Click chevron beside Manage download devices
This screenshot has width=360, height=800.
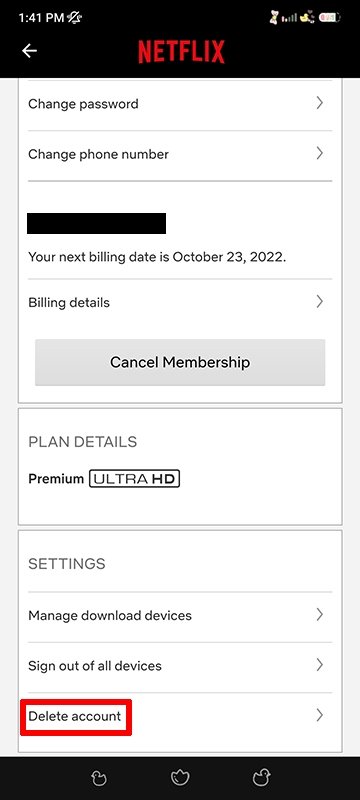point(320,614)
